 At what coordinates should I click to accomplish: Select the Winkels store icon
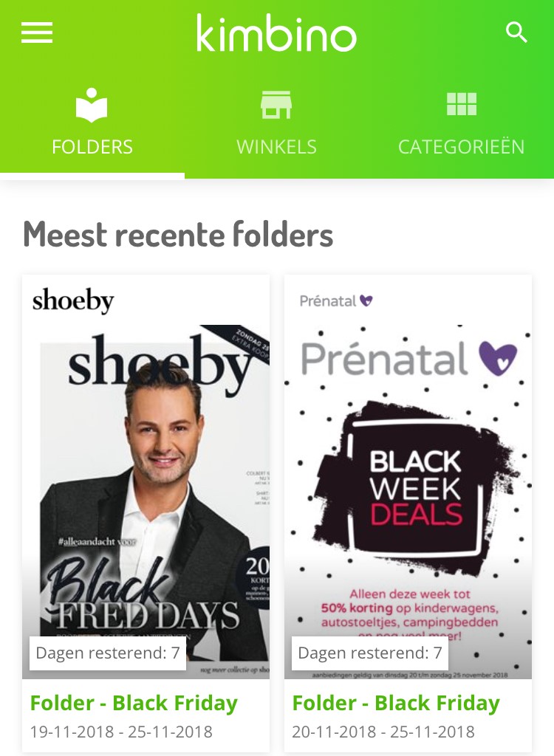click(276, 104)
